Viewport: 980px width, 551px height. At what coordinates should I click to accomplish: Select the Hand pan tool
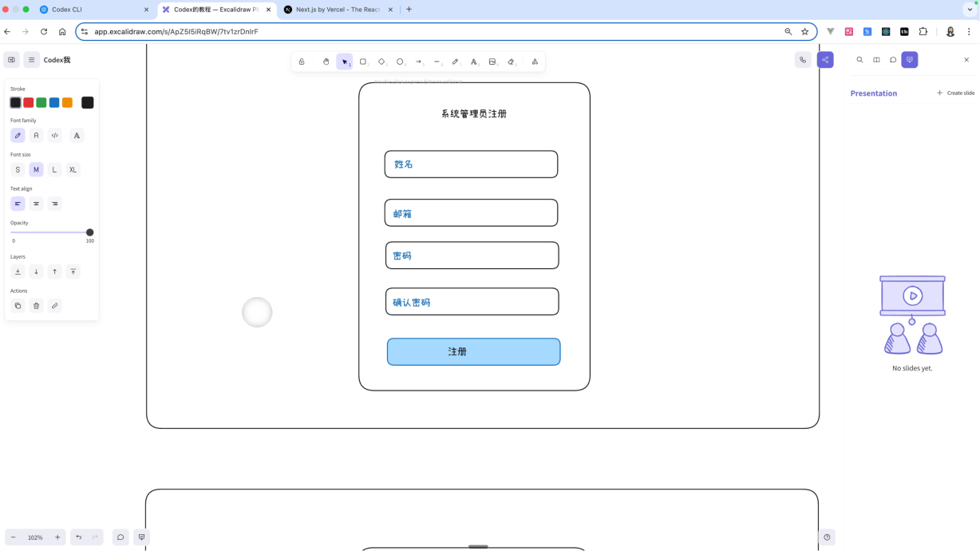coord(326,61)
